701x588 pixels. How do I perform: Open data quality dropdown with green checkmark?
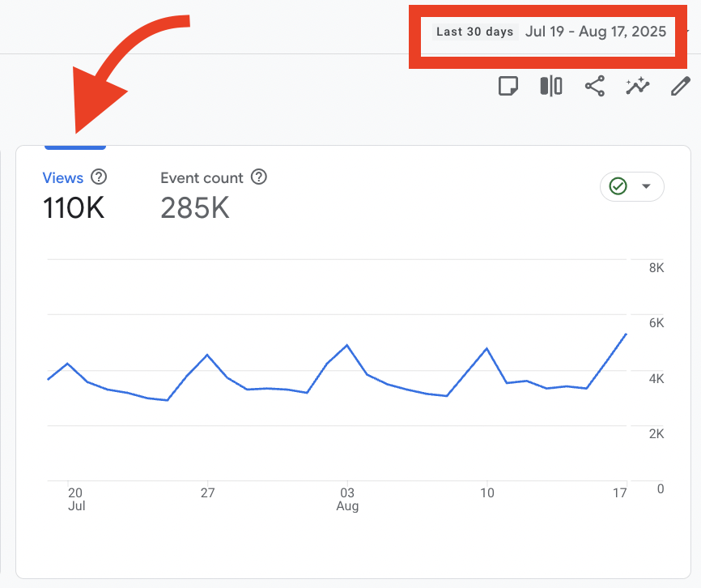click(x=631, y=186)
